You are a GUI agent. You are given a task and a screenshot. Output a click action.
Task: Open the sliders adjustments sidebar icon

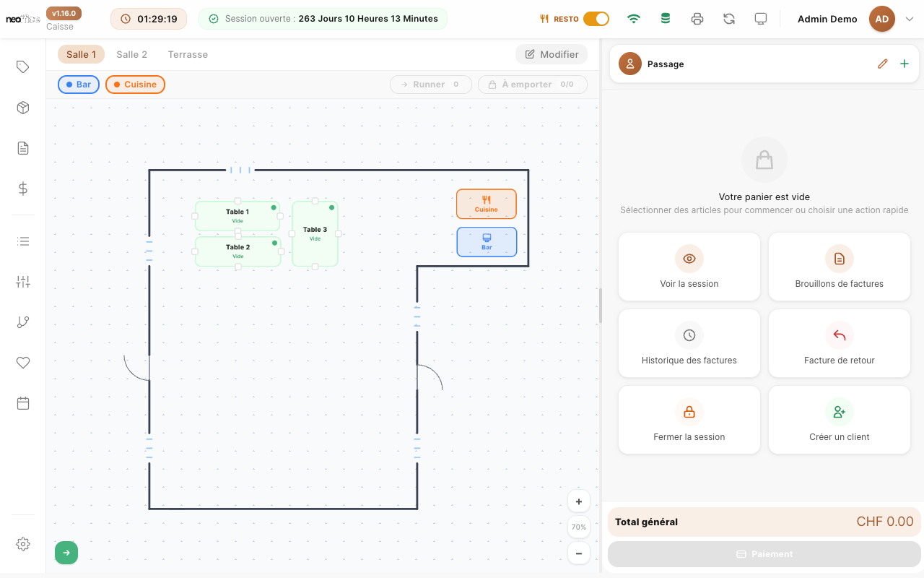pyautogui.click(x=23, y=282)
